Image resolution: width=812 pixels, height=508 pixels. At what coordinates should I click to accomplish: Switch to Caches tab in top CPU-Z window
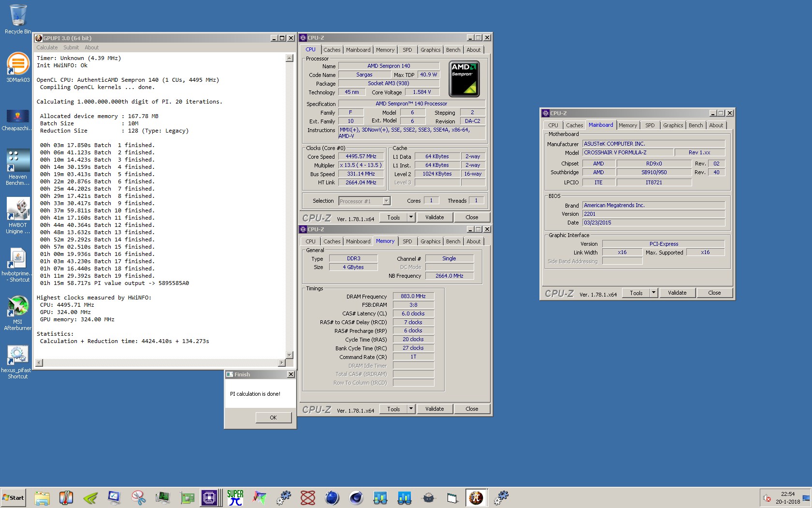332,50
